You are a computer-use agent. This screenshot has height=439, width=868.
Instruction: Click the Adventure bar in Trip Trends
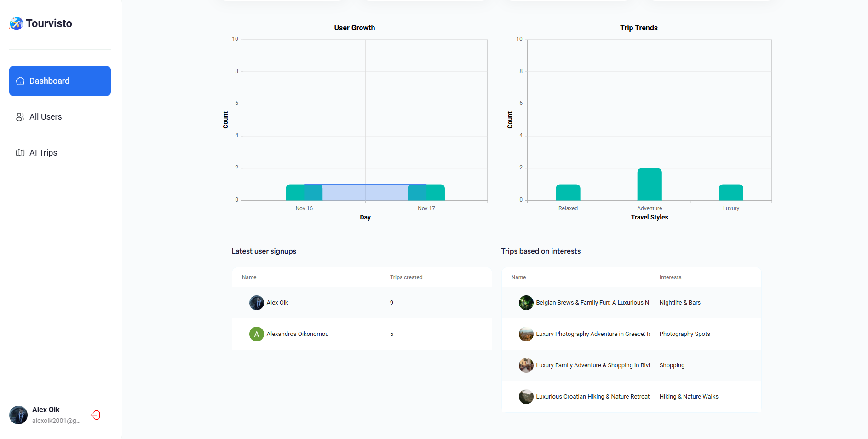(x=649, y=185)
